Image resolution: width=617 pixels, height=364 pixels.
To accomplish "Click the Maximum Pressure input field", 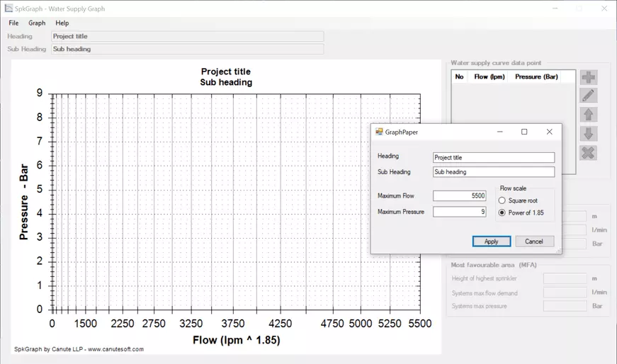I will tap(459, 212).
